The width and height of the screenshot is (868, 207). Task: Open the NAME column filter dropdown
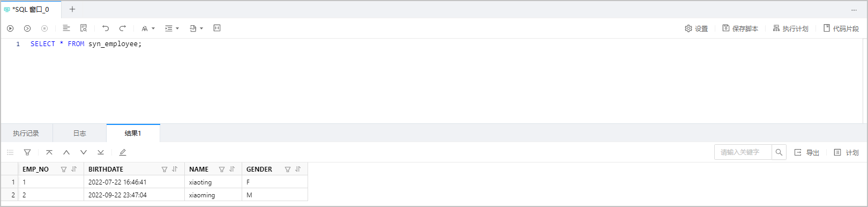click(222, 169)
